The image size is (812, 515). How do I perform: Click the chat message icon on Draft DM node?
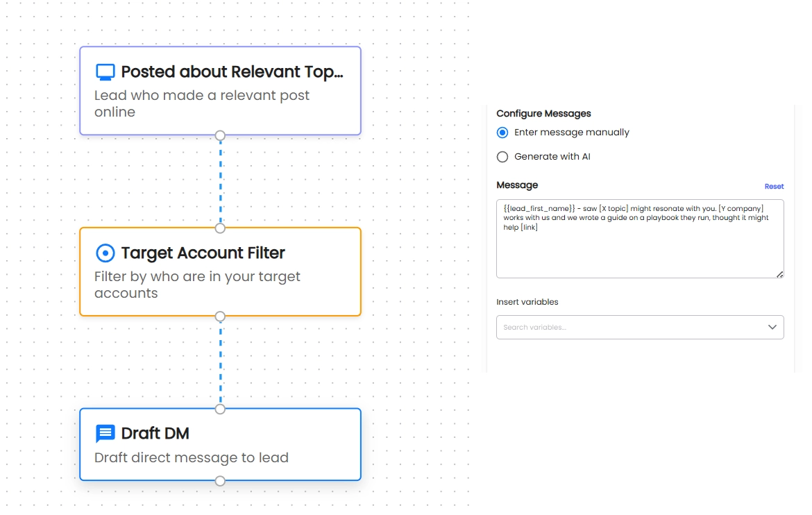(x=105, y=434)
